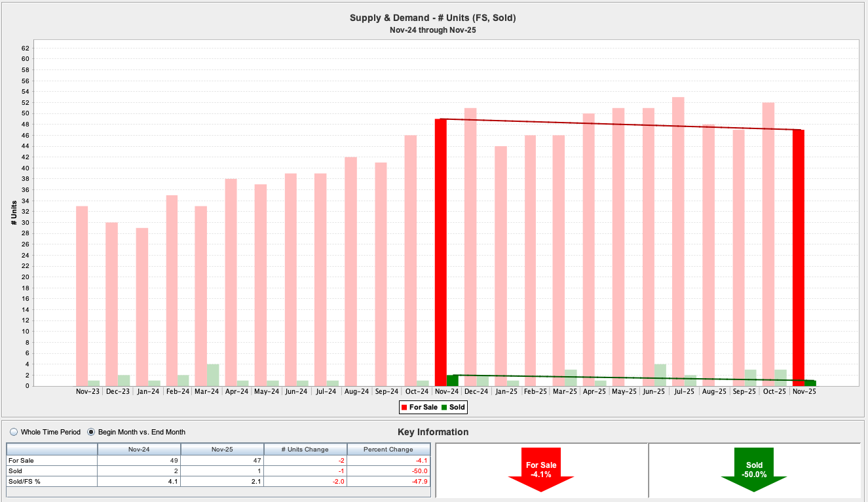Click the bright red Nov-25 For Sale bar

coord(798,258)
